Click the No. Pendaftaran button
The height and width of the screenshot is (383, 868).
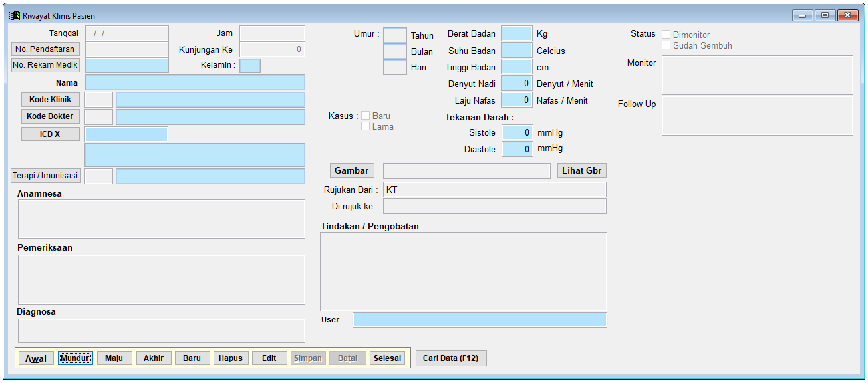click(x=45, y=49)
